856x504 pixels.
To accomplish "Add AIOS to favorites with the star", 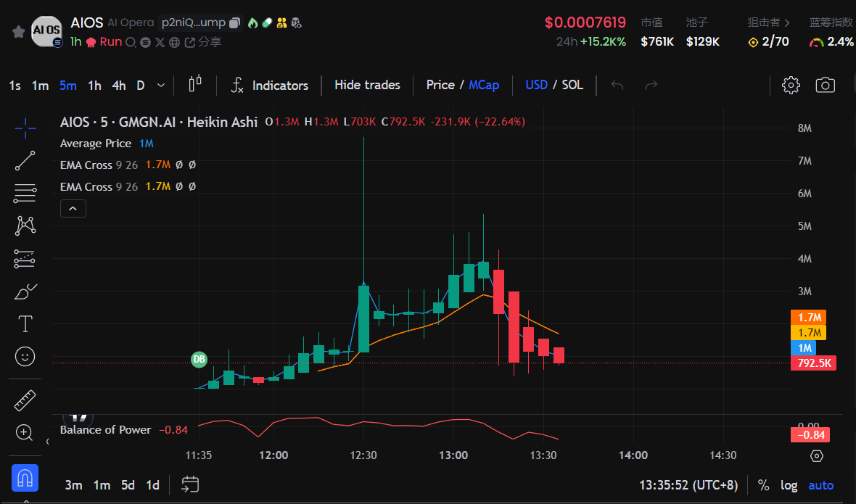I will pos(19,32).
